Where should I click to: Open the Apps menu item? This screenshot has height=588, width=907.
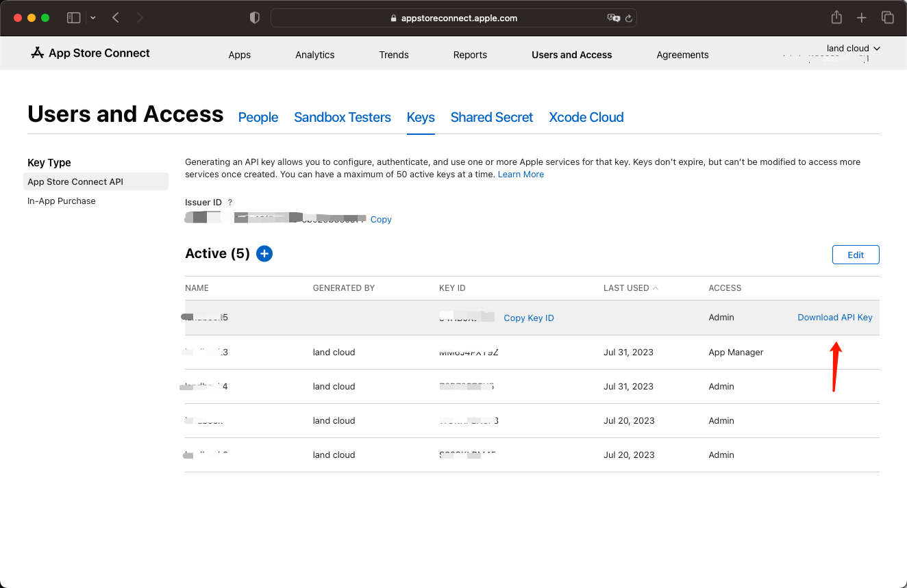[x=240, y=55]
